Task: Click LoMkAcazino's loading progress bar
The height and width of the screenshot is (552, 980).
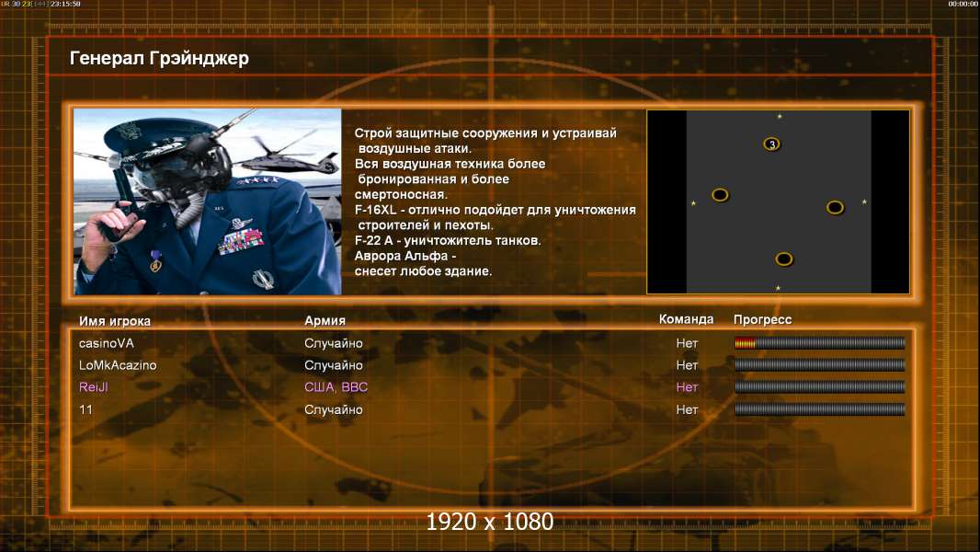Action: (819, 364)
